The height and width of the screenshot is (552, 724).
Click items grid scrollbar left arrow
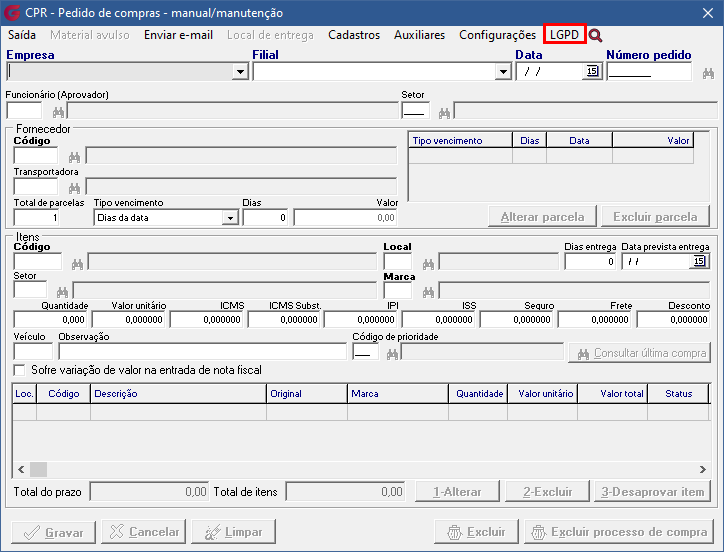coord(21,469)
